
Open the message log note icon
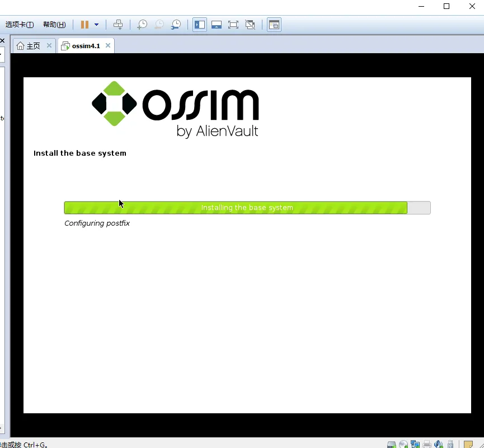[x=468, y=445]
